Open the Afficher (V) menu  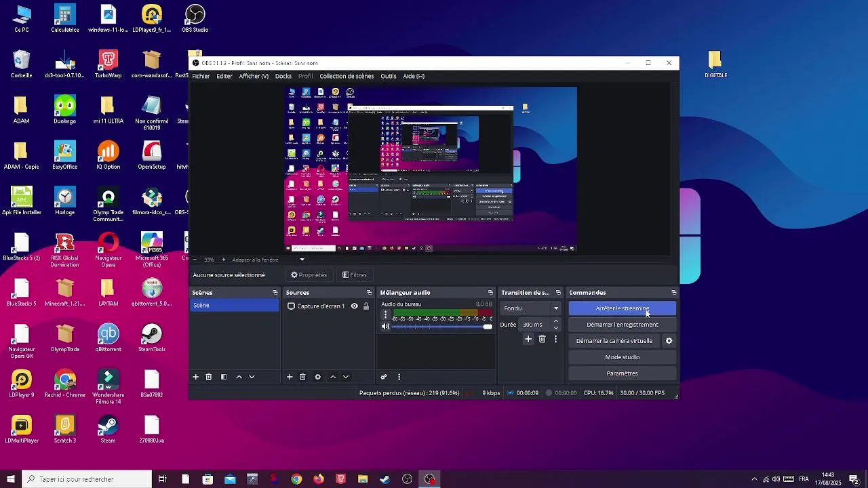(x=254, y=77)
